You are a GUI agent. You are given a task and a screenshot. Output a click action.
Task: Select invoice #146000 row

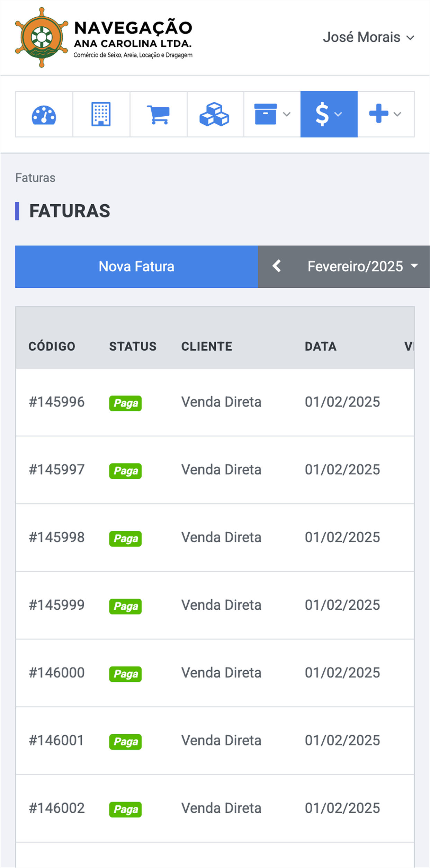click(x=215, y=673)
